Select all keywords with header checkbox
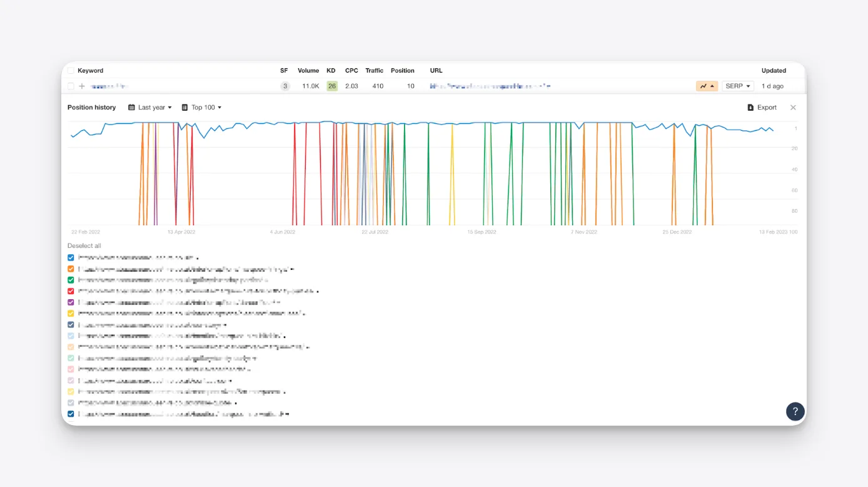The width and height of the screenshot is (868, 487). [71, 71]
